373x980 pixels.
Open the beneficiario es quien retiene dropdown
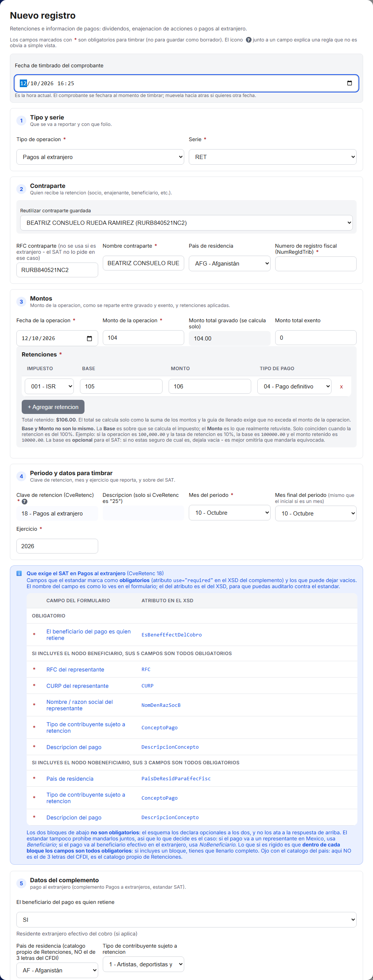(186, 920)
